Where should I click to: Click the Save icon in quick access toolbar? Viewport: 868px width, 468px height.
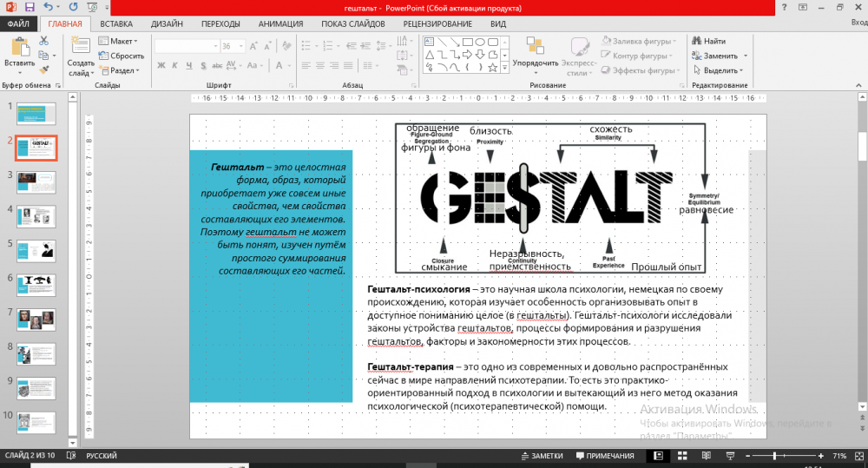pos(29,7)
